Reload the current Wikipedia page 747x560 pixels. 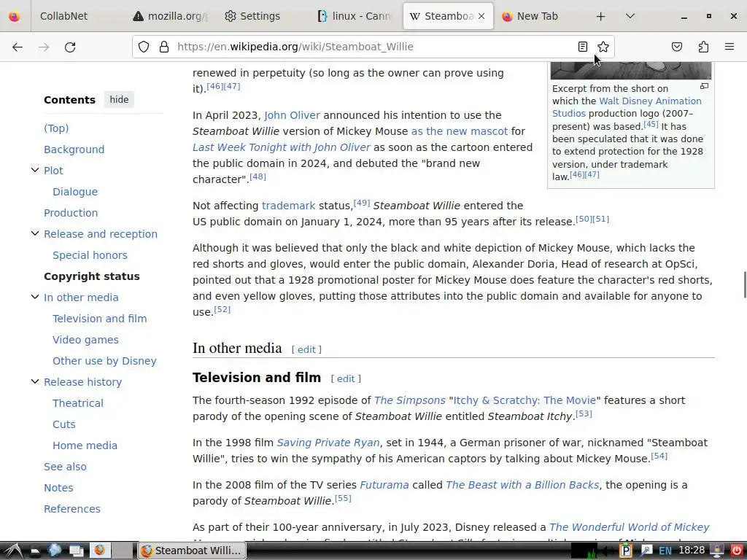70,47
